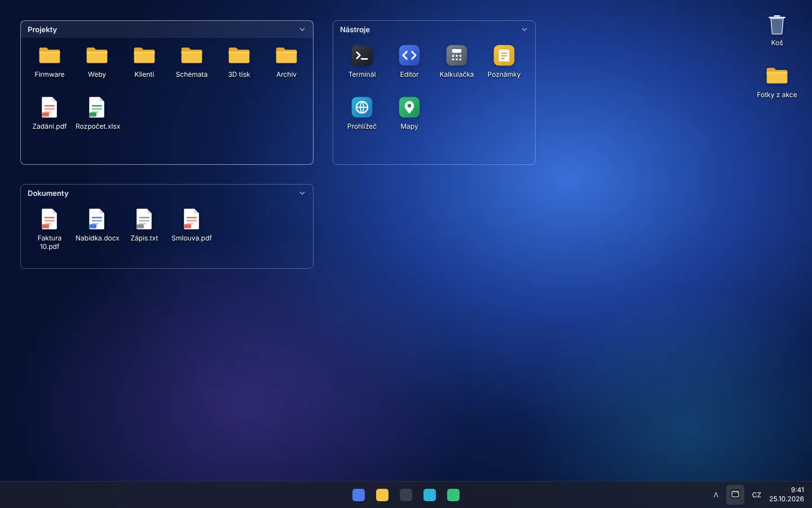Collapse the Nástroje group chevron
The height and width of the screenshot is (508, 812).
click(x=524, y=29)
